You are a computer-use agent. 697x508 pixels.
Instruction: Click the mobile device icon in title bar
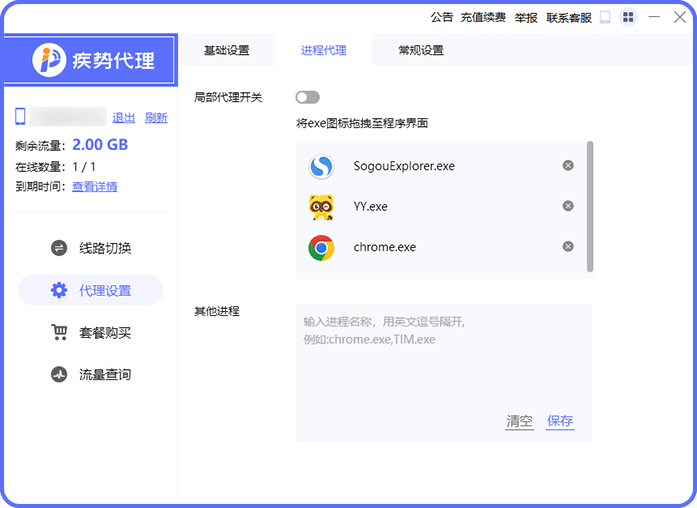pyautogui.click(x=604, y=17)
